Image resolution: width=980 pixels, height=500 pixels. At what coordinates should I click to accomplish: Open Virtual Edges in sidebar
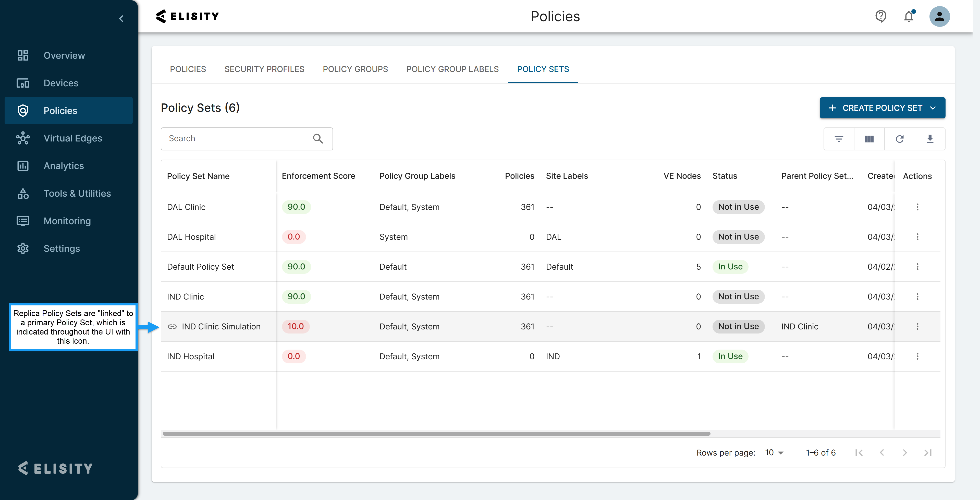coord(72,138)
